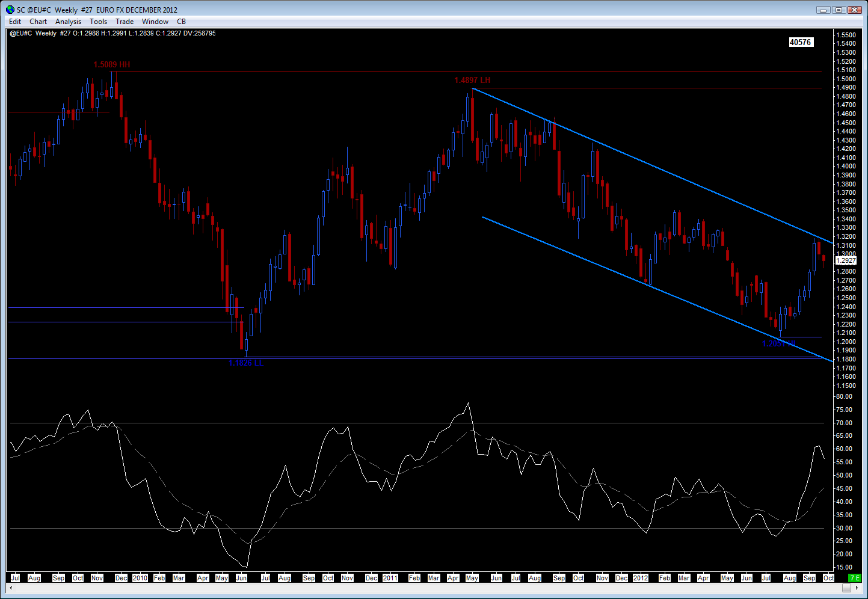868x599 pixels.
Task: Click 1.2000 on the price scale
Action: (846, 342)
